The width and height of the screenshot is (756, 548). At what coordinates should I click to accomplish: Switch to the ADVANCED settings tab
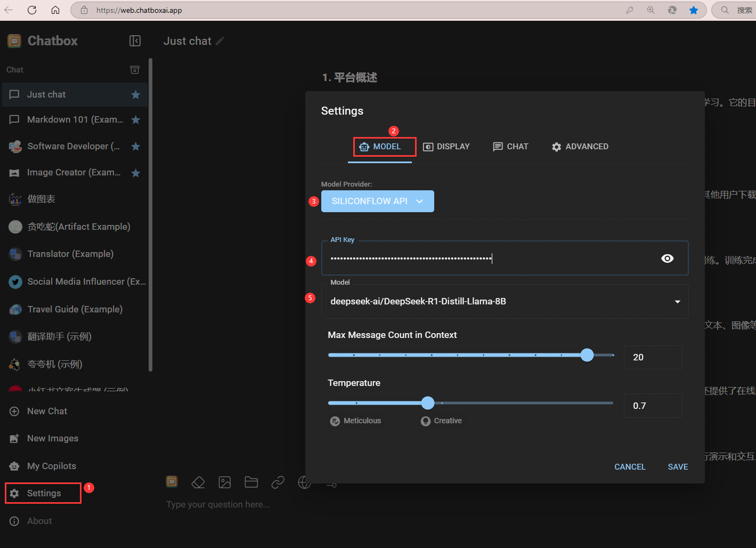pos(580,147)
